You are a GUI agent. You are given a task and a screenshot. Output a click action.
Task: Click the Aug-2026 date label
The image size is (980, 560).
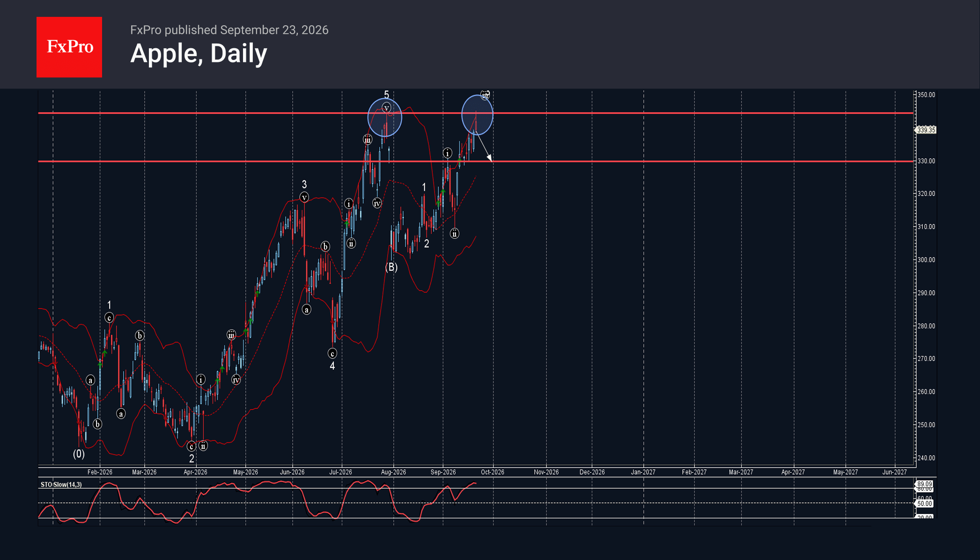tap(393, 472)
